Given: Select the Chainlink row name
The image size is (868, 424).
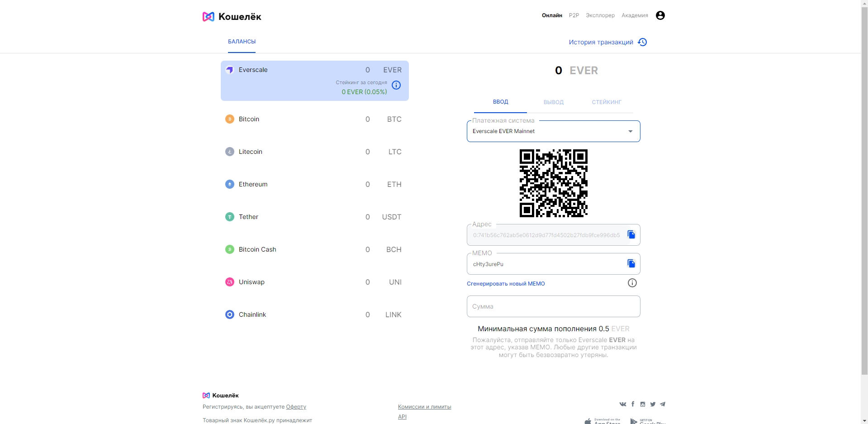Looking at the screenshot, I should [252, 314].
